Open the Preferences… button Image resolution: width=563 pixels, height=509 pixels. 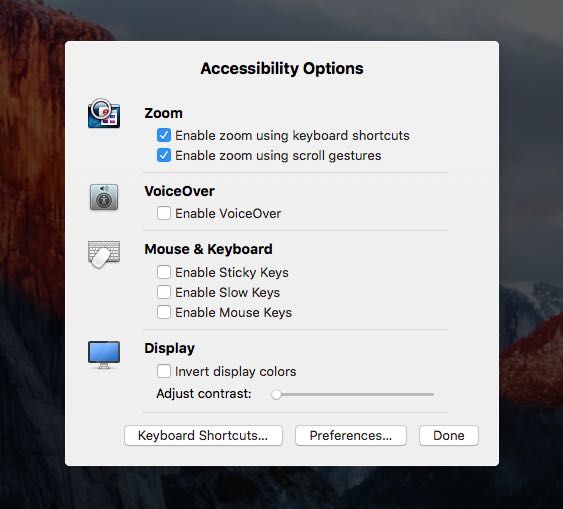[x=351, y=435]
